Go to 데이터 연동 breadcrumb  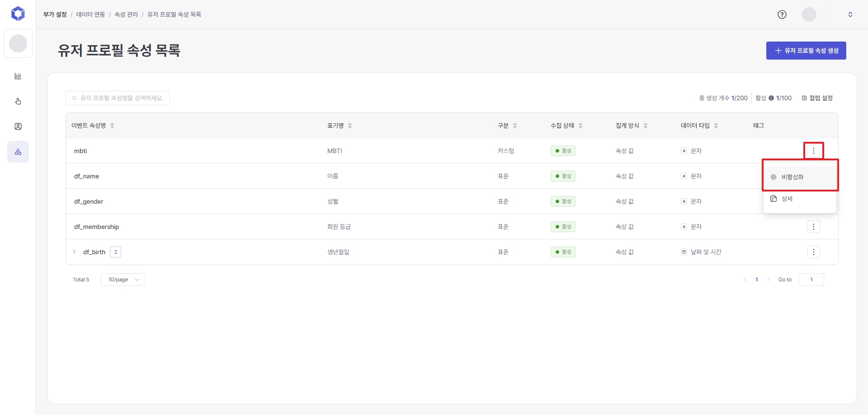click(x=90, y=14)
